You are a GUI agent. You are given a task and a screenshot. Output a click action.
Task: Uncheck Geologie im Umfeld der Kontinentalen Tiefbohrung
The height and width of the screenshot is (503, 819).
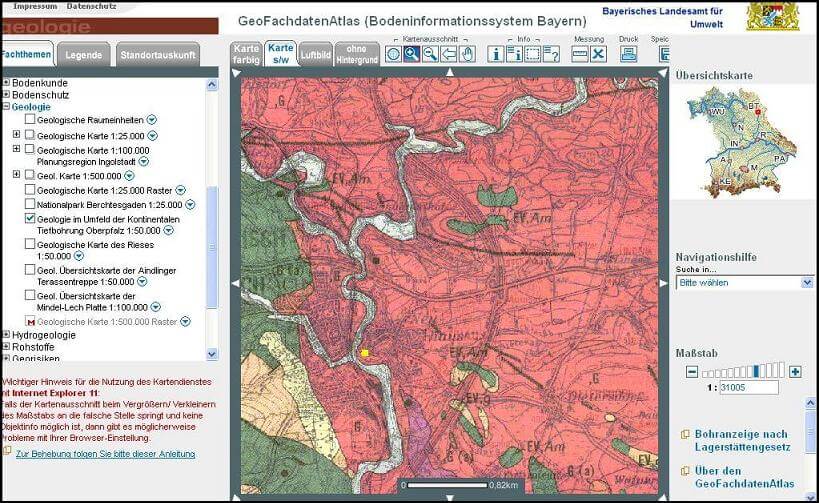tap(30, 218)
